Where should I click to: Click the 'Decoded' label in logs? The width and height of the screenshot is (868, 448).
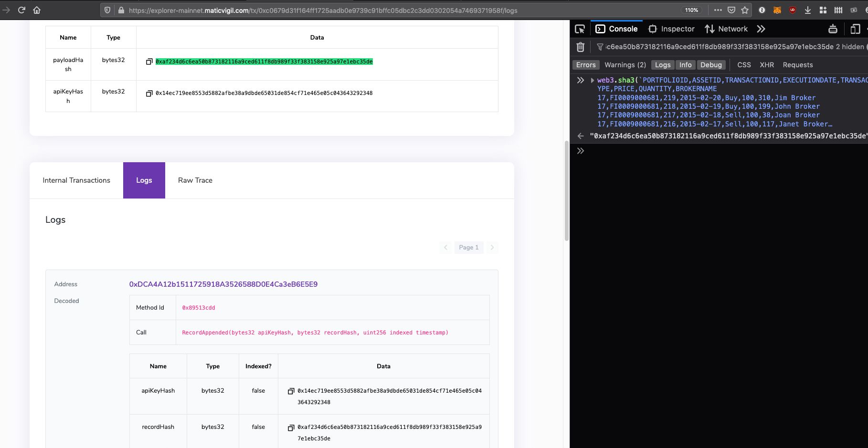[x=66, y=301]
